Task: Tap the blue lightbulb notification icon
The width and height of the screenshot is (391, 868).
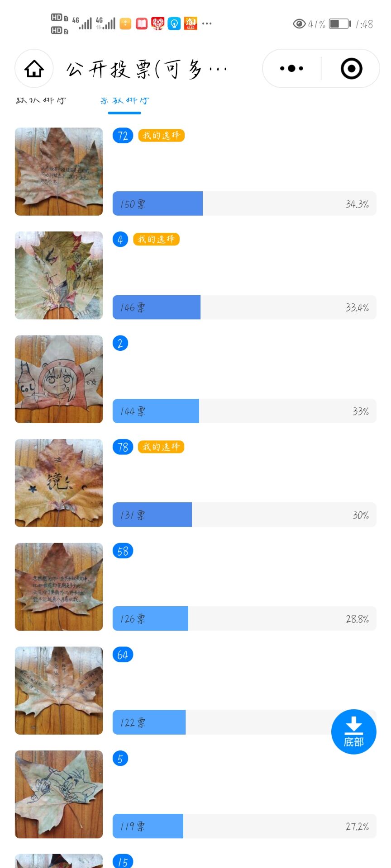Action: click(174, 24)
